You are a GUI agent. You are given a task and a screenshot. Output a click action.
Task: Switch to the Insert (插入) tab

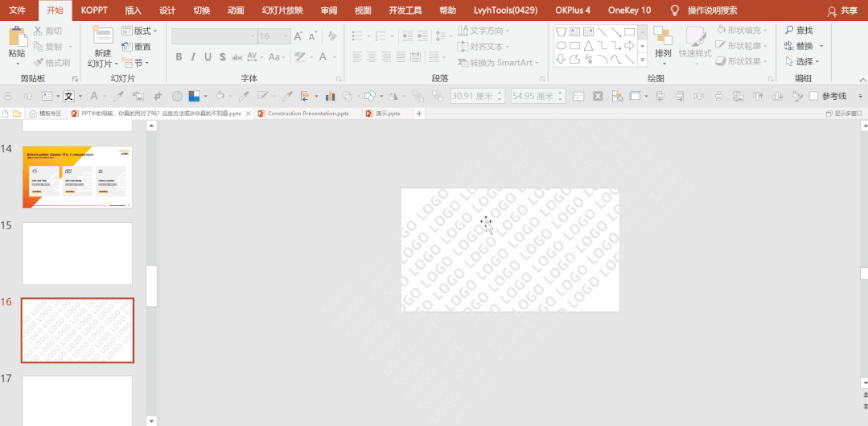[x=134, y=10]
